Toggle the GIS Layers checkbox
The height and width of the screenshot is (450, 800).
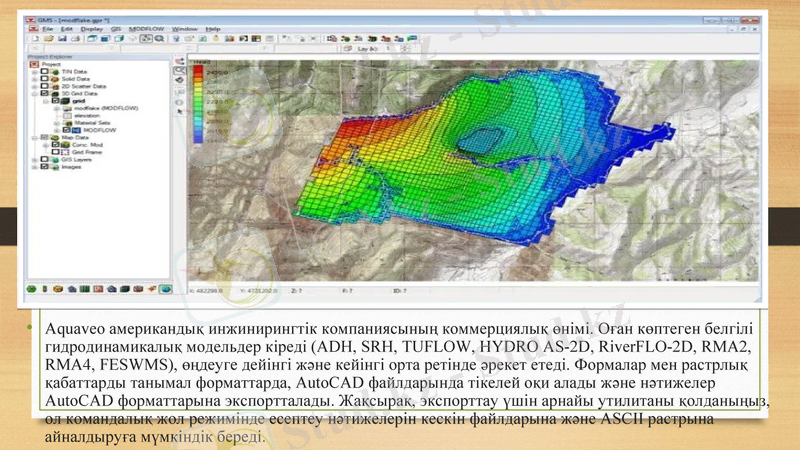point(45,160)
